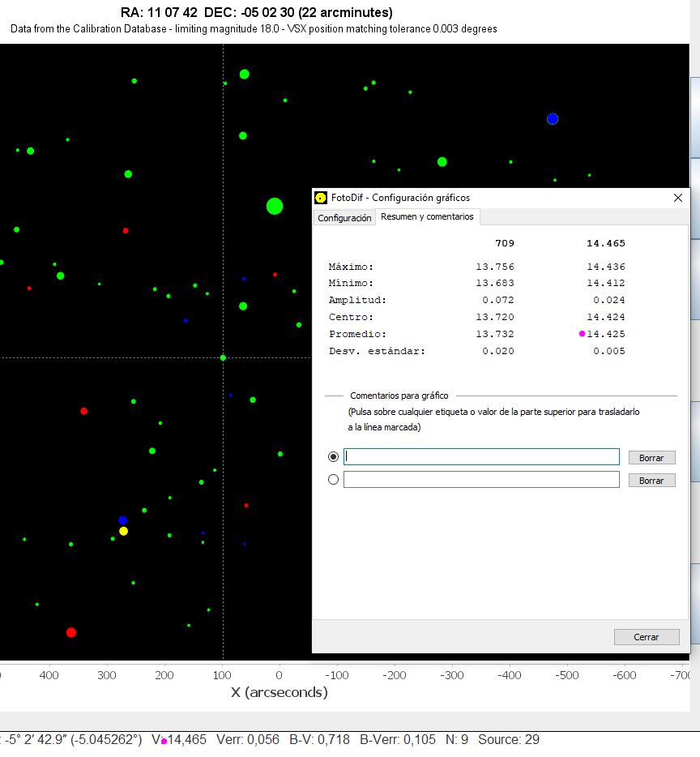Viewport: 700px width, 757px height.
Task: Click the Desv. estándar label
Action: pos(377,351)
